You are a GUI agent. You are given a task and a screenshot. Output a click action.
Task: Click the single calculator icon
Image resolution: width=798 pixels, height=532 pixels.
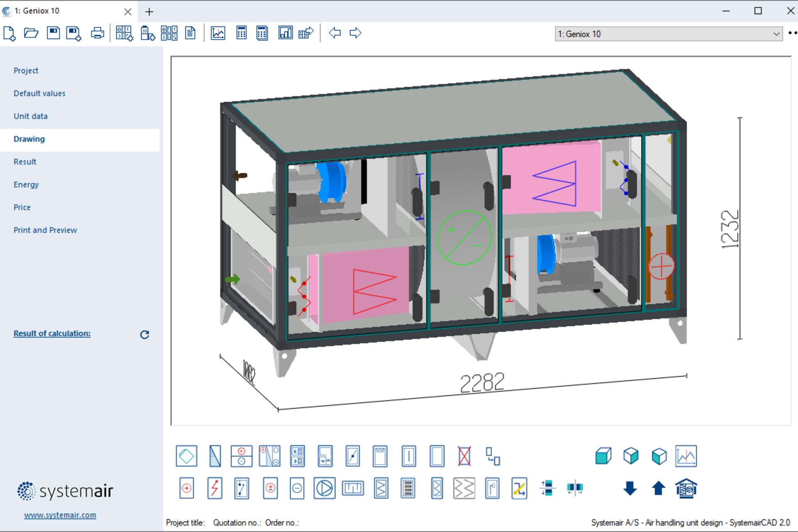tap(241, 33)
